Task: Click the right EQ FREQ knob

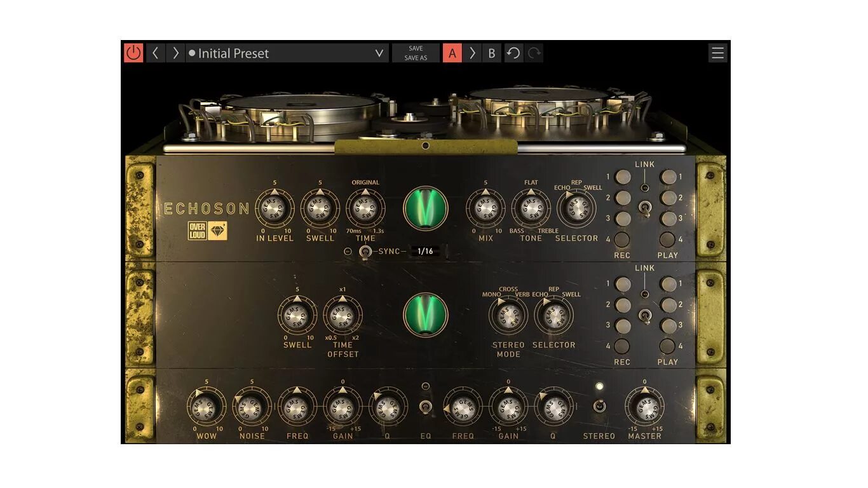Action: [x=463, y=407]
